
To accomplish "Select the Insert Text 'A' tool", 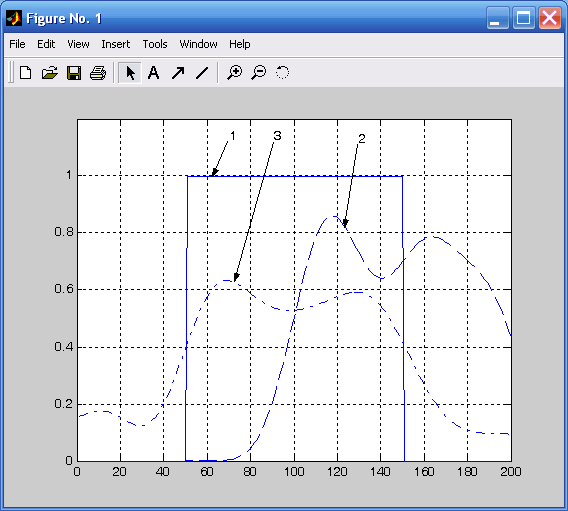I will point(154,73).
